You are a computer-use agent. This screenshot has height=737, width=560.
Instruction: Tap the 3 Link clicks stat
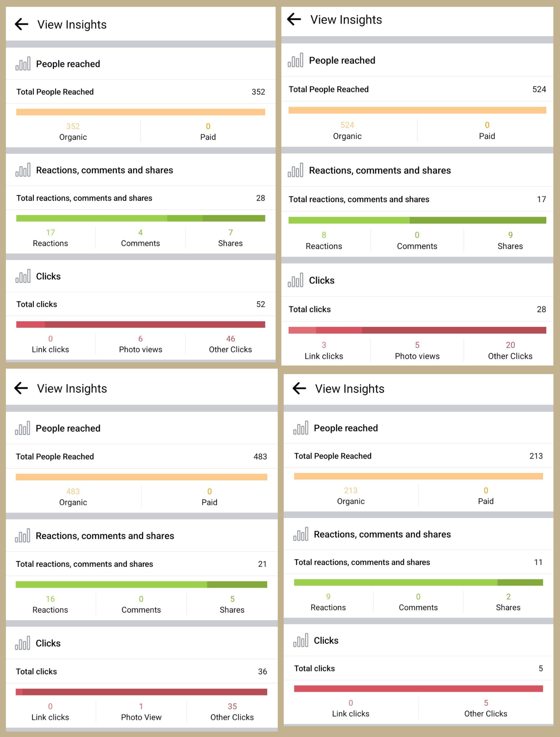[x=324, y=350]
